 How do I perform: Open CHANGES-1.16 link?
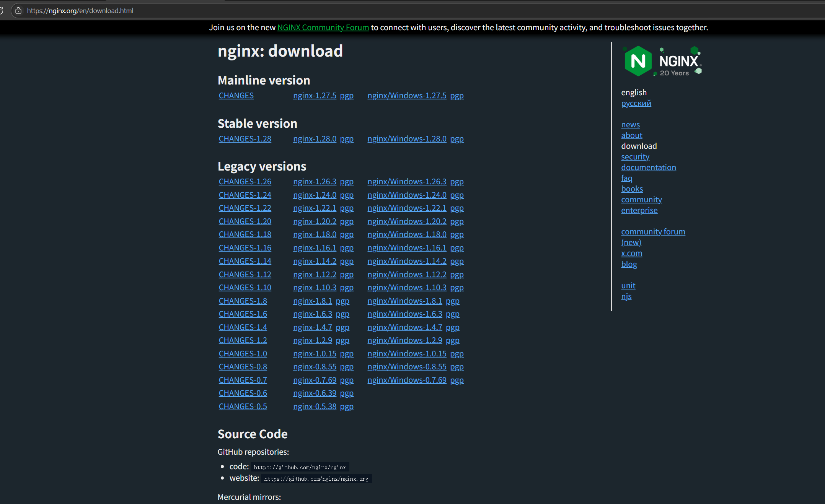pyautogui.click(x=245, y=248)
